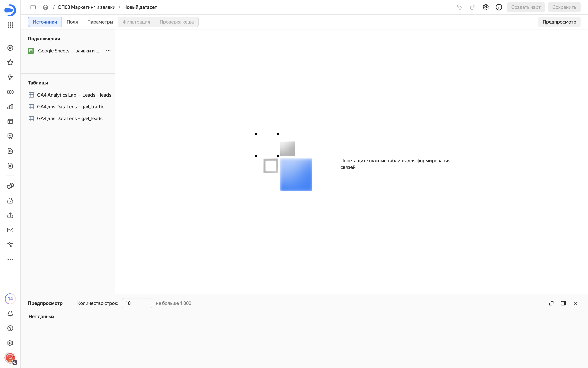Image resolution: width=588 pixels, height=368 pixels.
Task: Click the redo arrow in header
Action: click(x=472, y=7)
